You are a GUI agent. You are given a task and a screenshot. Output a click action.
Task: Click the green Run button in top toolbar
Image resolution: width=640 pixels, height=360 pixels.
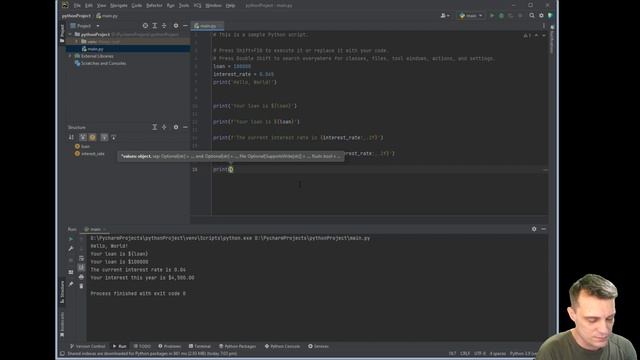492,16
